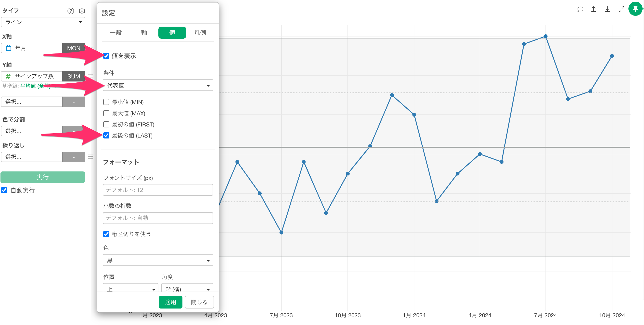Check 最大値 (MAX) option

pos(107,113)
